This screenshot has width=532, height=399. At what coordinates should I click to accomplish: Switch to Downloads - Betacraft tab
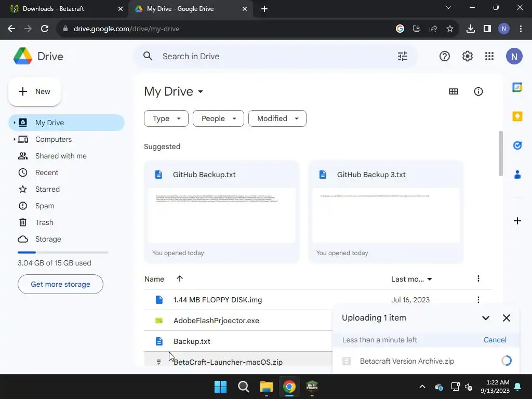[64, 9]
